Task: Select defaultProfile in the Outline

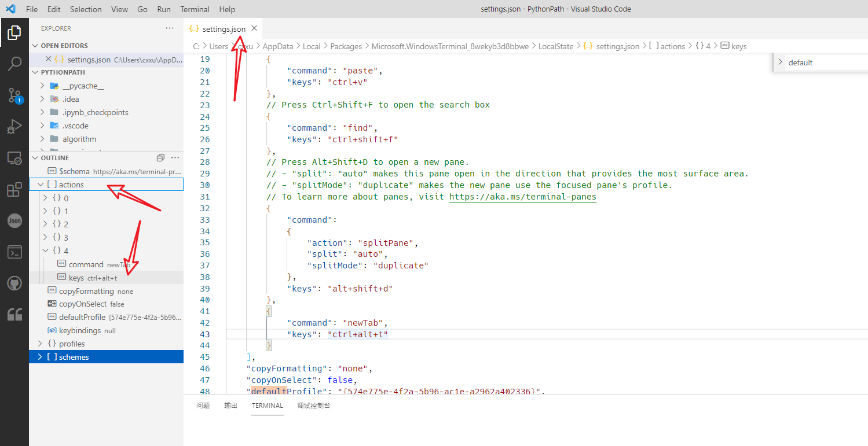Action: pos(106,317)
